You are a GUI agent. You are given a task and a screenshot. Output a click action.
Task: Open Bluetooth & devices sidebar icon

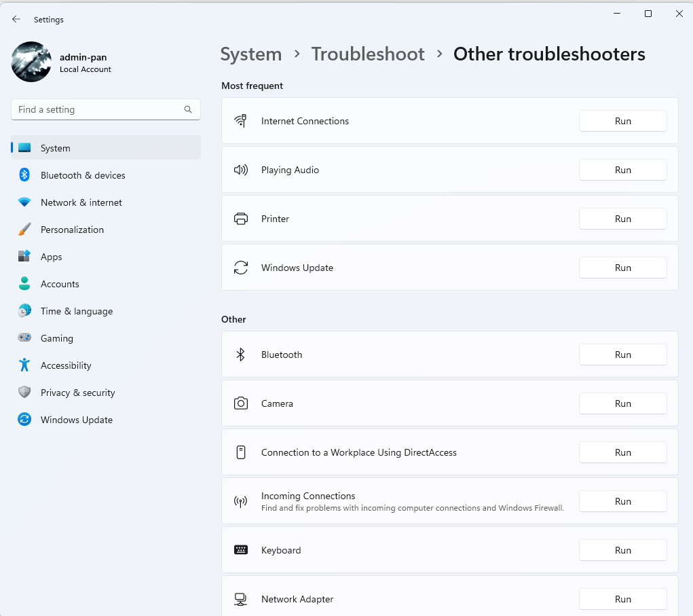tap(24, 175)
